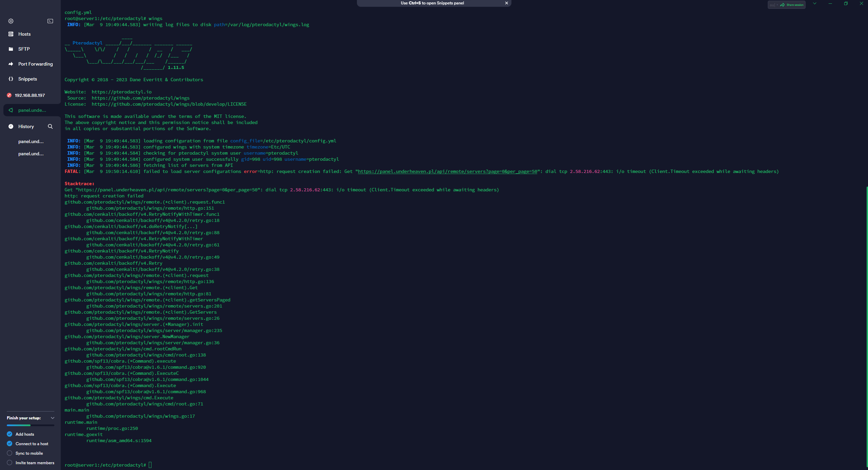
Task: Click the Snippets braces icon
Action: click(x=11, y=79)
